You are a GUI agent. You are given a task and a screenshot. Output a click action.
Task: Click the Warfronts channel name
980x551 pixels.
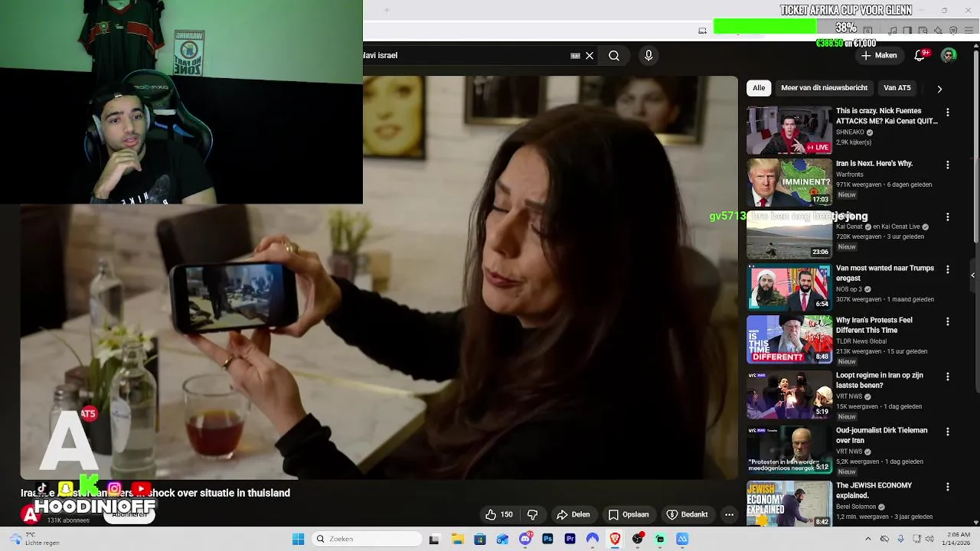850,174
